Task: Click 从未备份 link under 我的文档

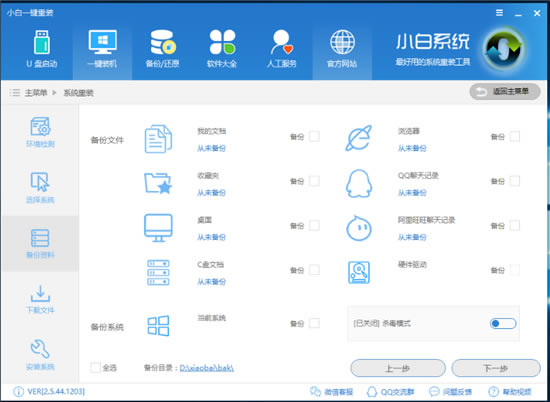Action: 212,148
